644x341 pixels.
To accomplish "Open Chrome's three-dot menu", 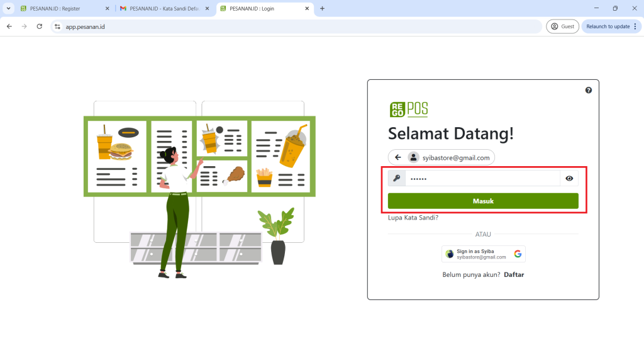I will (x=635, y=26).
